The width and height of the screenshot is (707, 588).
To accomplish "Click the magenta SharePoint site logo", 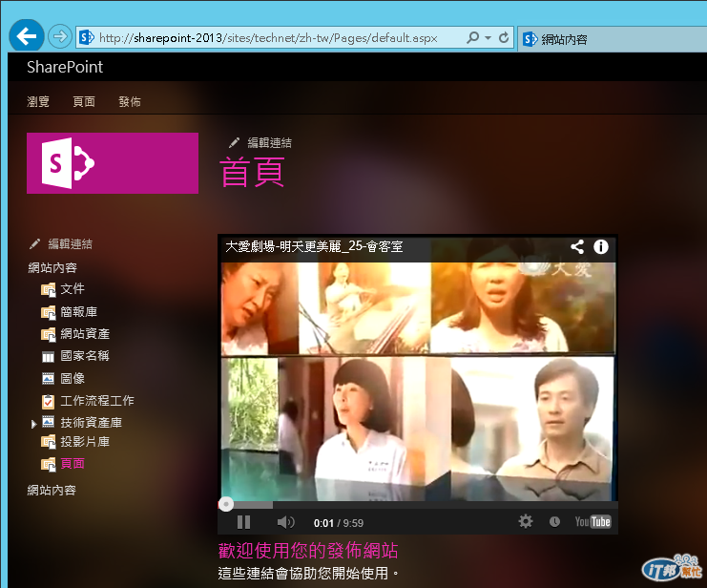I will point(113,163).
